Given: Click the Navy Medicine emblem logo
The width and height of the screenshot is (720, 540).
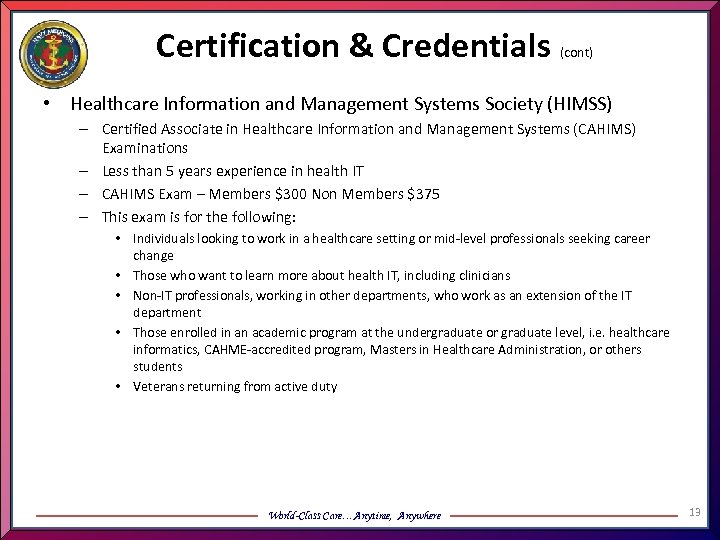Looking at the screenshot, I should click(53, 54).
